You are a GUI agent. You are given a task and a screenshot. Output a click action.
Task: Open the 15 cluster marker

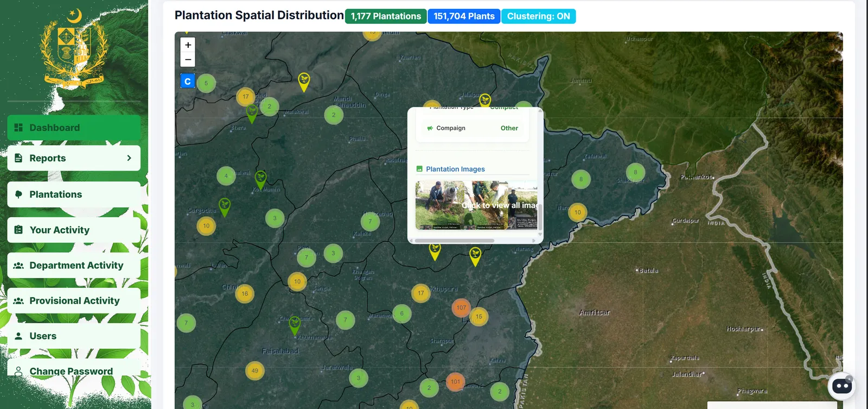tap(478, 317)
